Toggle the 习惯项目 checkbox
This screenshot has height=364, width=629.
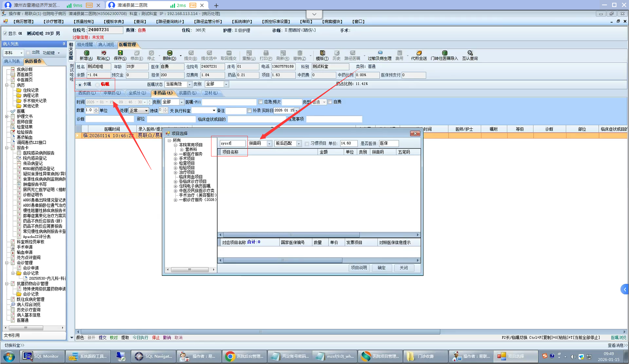pyautogui.click(x=307, y=143)
